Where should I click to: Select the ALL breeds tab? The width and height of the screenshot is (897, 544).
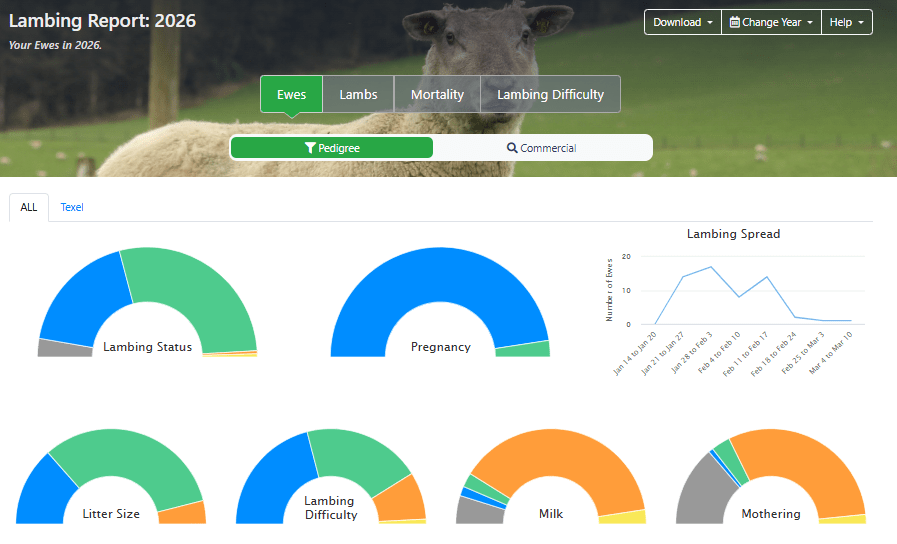(x=29, y=207)
